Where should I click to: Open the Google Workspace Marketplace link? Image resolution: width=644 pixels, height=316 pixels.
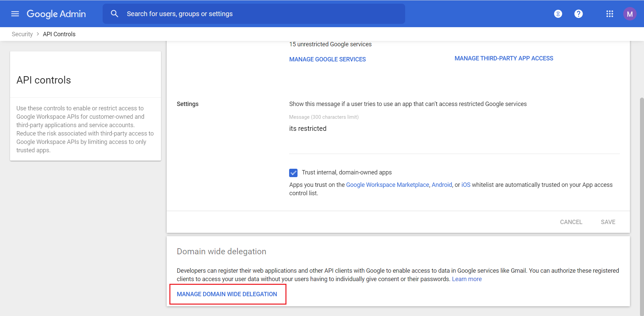coord(387,185)
